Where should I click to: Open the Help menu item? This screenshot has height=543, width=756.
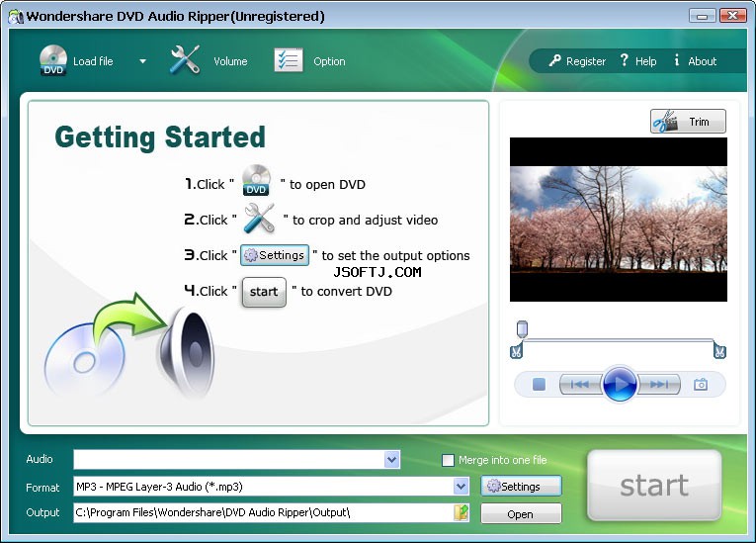(638, 60)
